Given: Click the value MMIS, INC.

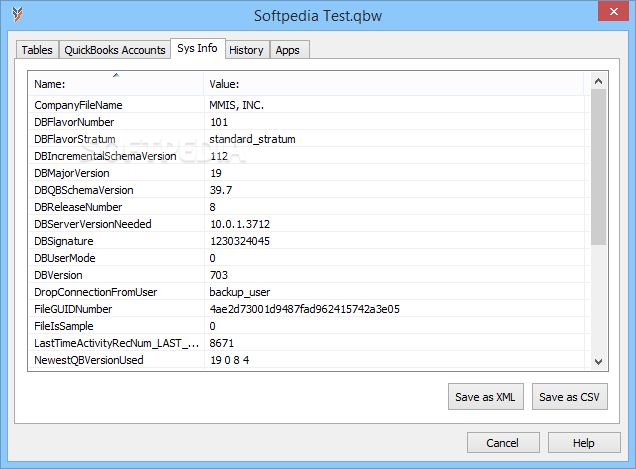Looking at the screenshot, I should coord(236,105).
